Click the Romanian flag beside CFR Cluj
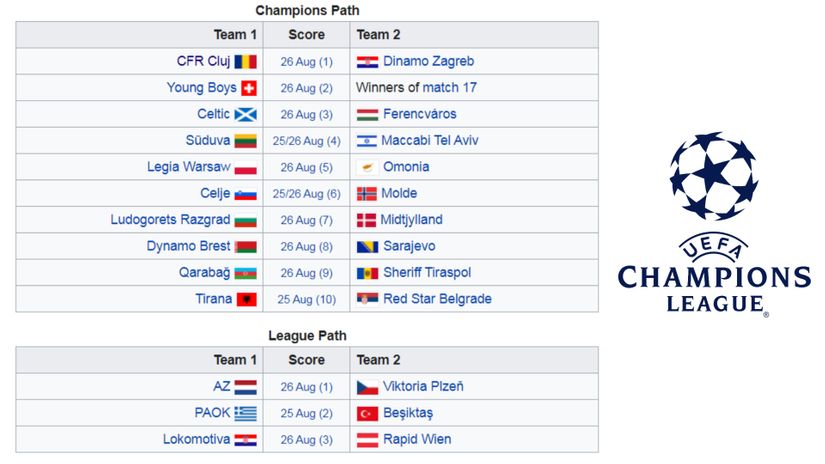Viewport: 825px width, 464px height. [x=245, y=62]
